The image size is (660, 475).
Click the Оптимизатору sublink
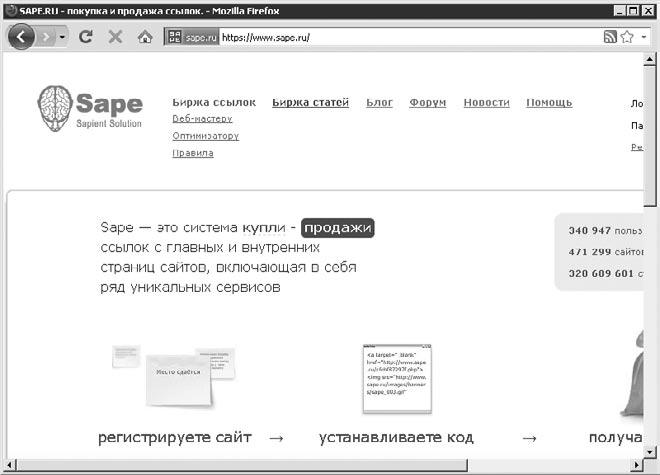(x=205, y=136)
